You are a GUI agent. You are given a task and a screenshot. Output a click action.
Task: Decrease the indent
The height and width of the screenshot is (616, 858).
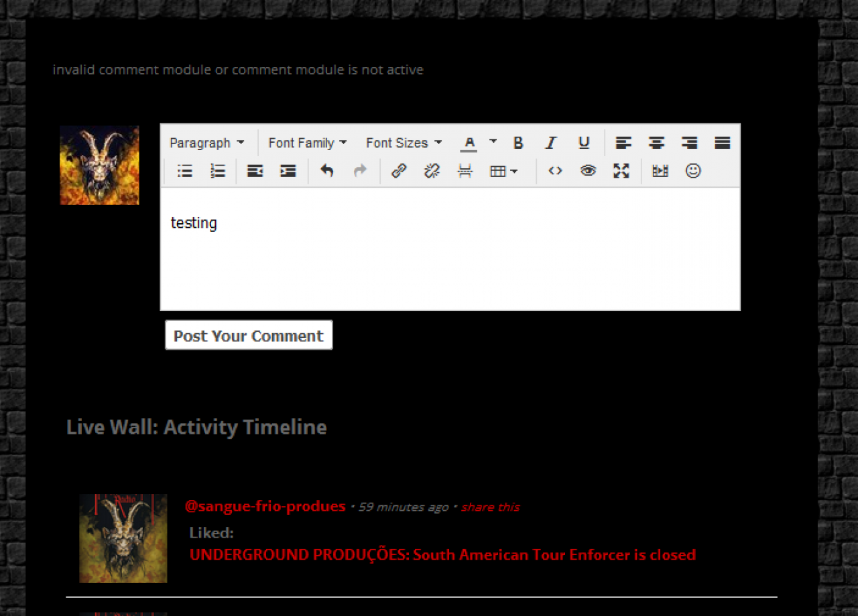coord(255,171)
